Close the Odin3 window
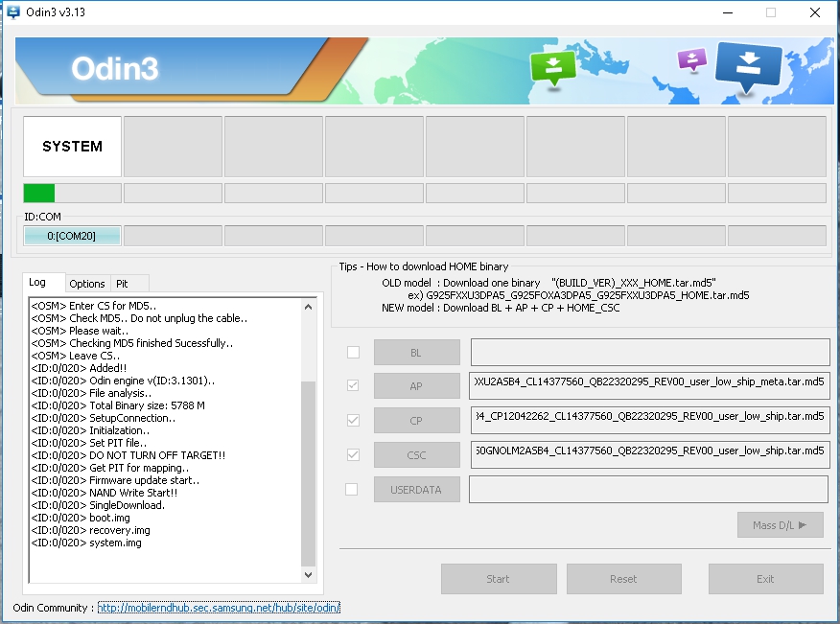Screen dimensions: 840x624 coord(815,12)
